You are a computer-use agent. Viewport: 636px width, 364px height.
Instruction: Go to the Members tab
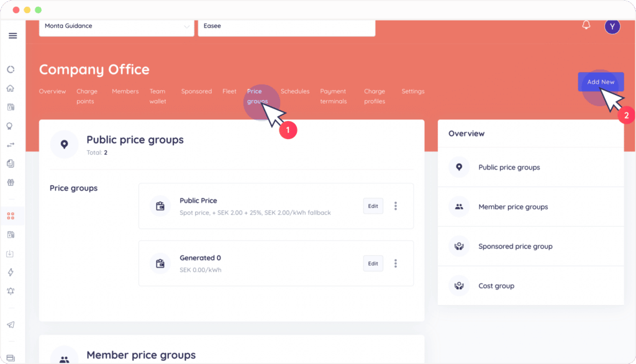pyautogui.click(x=125, y=91)
